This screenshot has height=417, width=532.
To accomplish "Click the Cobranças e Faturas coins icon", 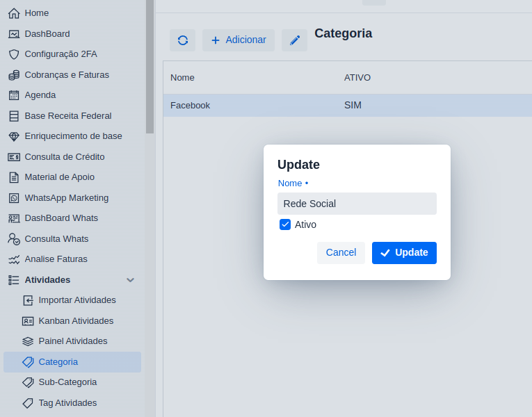I will (14, 75).
